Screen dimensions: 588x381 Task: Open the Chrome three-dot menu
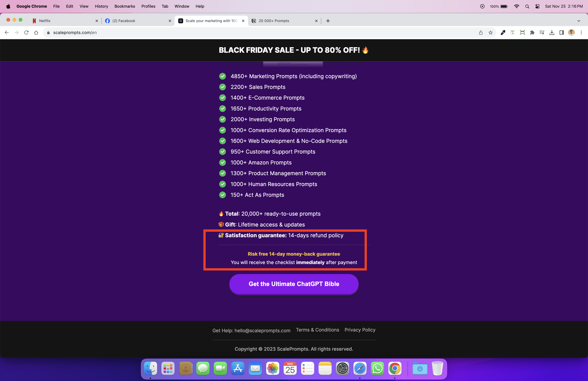click(581, 32)
